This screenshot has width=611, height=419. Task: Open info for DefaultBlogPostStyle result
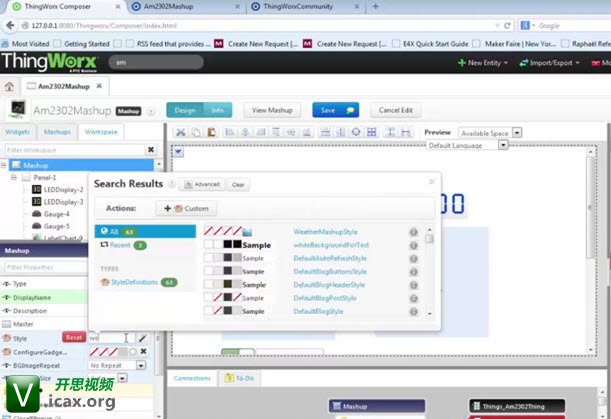[413, 299]
